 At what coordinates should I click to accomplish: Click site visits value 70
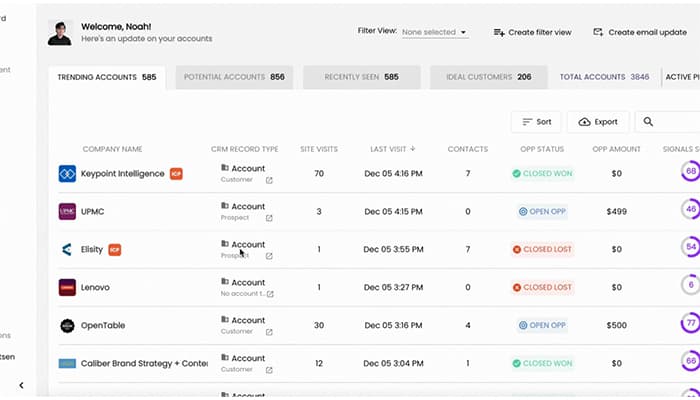coord(319,174)
